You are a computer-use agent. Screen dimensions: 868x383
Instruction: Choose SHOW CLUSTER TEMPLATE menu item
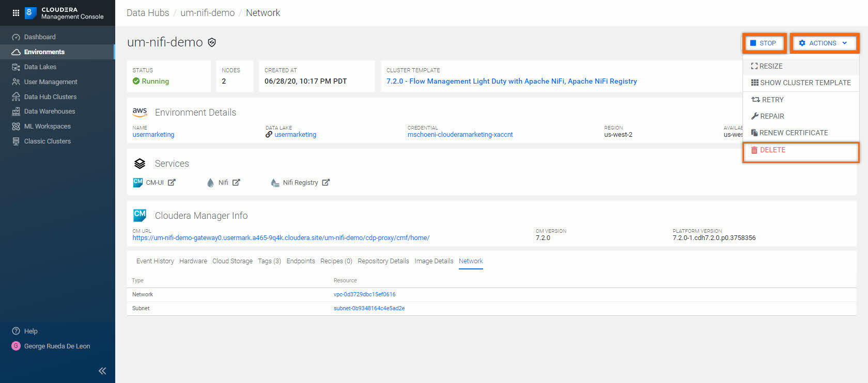[x=801, y=83]
